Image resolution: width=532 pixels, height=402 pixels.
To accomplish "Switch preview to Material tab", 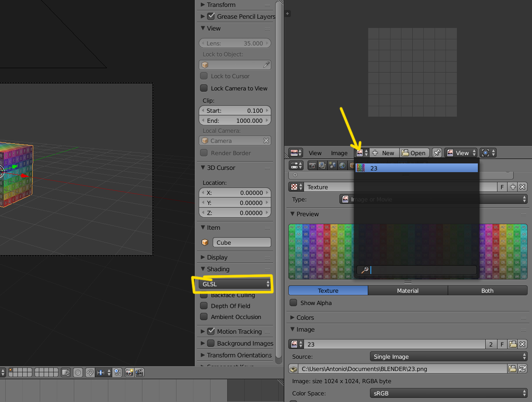I will 408,291.
